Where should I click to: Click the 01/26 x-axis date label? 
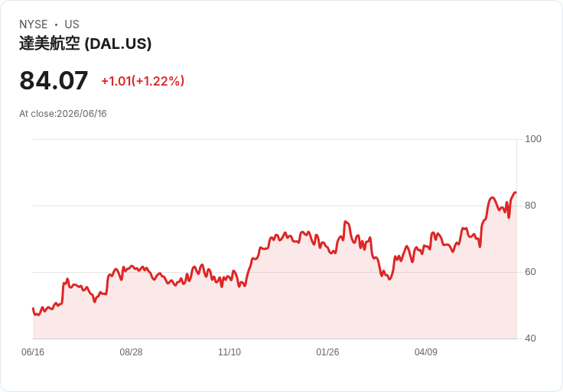(x=327, y=352)
